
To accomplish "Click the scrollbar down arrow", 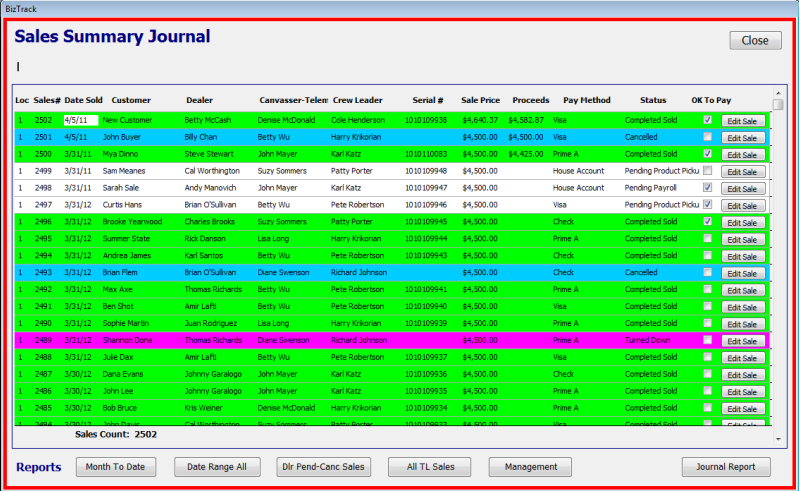I will (778, 439).
